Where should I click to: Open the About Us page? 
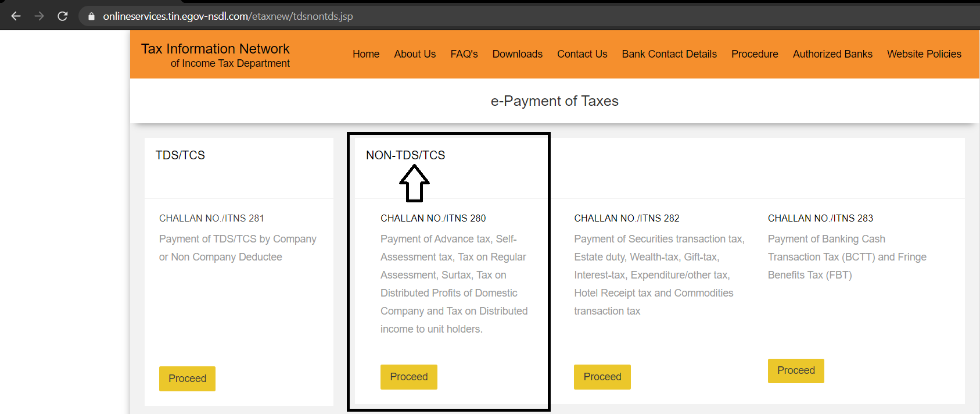[415, 54]
